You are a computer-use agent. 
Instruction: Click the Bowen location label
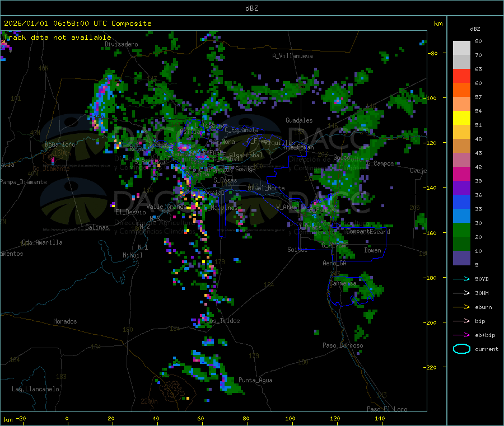click(x=373, y=250)
